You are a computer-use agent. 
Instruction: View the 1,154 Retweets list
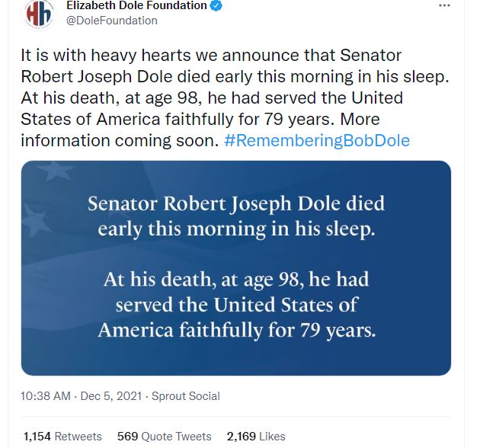62,437
